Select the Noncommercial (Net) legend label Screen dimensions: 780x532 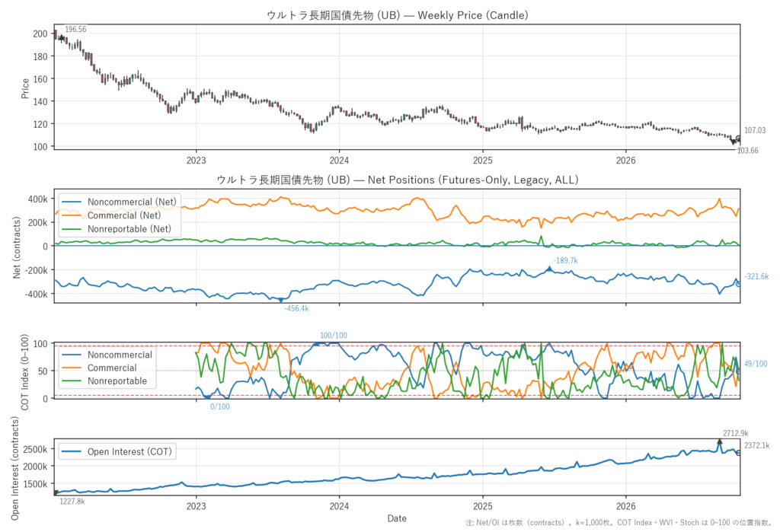[x=132, y=202]
